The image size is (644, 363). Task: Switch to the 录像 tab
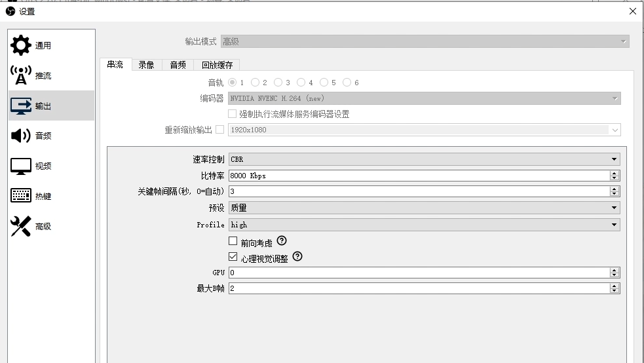[147, 65]
